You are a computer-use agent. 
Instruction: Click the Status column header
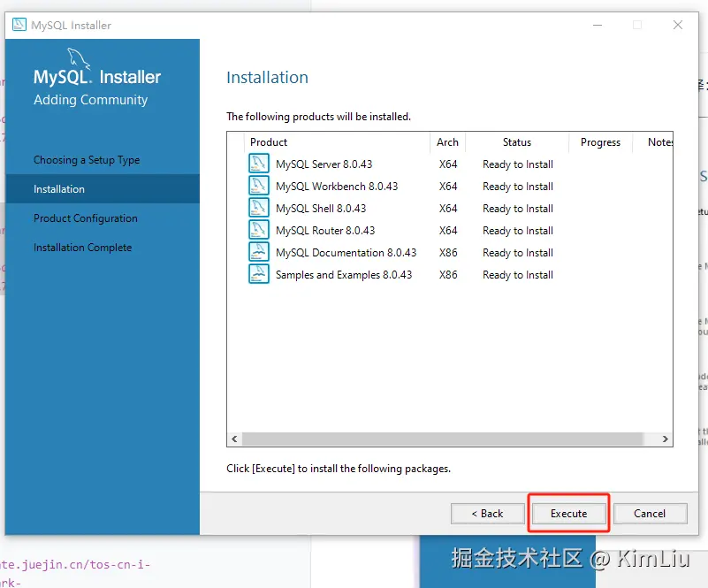(517, 142)
